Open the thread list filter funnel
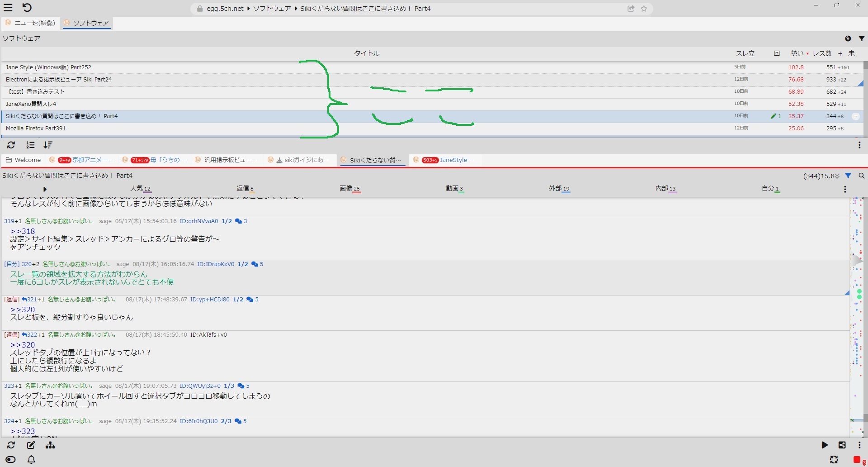Screen dimensions: 868x467 pyautogui.click(x=861, y=38)
